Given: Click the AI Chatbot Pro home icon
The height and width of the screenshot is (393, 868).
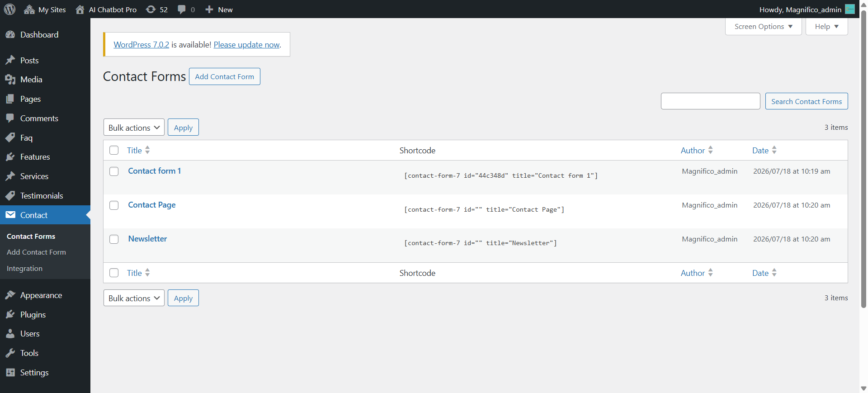Looking at the screenshot, I should [80, 9].
